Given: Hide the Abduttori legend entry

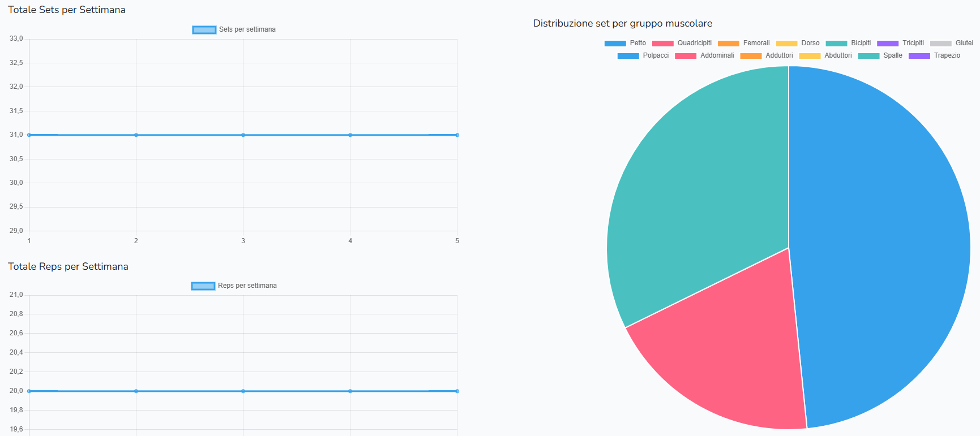Looking at the screenshot, I should coord(825,55).
